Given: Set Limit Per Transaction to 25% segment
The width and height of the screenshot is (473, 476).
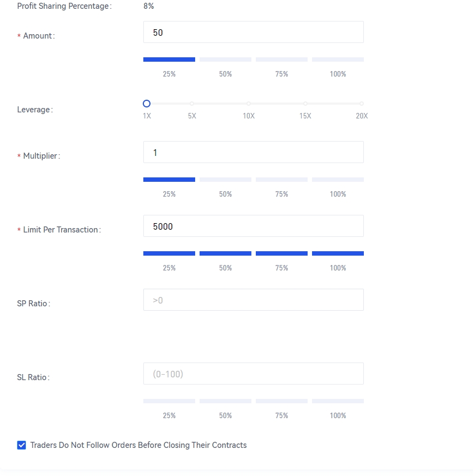Looking at the screenshot, I should click(169, 253).
